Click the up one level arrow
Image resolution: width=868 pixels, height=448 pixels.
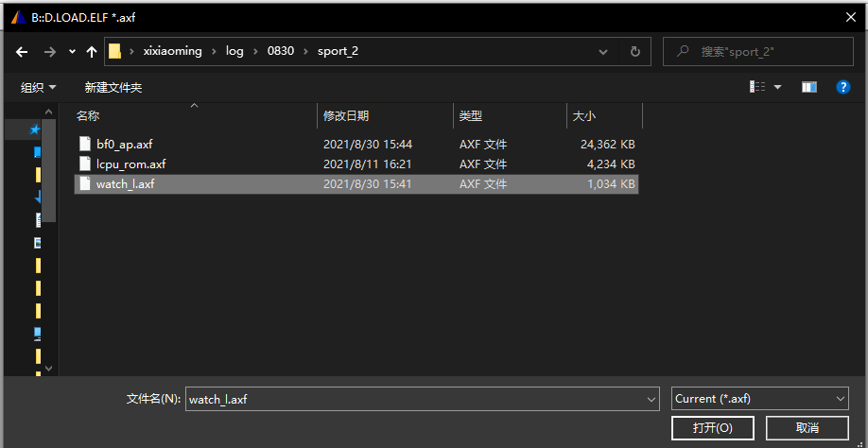(x=92, y=51)
